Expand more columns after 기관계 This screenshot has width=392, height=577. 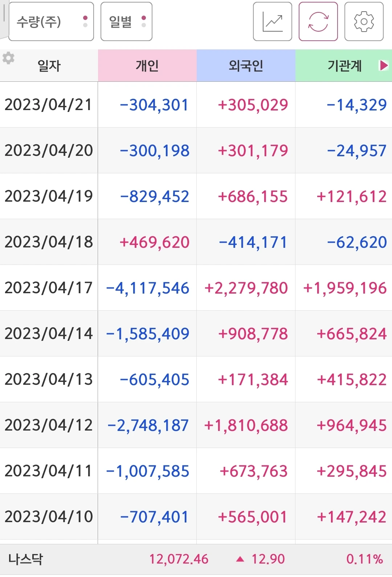[384, 65]
